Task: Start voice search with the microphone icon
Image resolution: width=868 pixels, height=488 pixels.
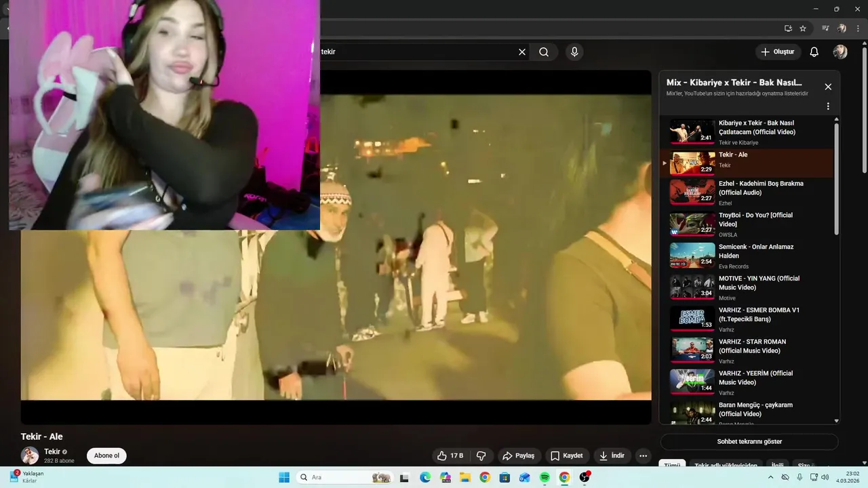Action: point(574,52)
